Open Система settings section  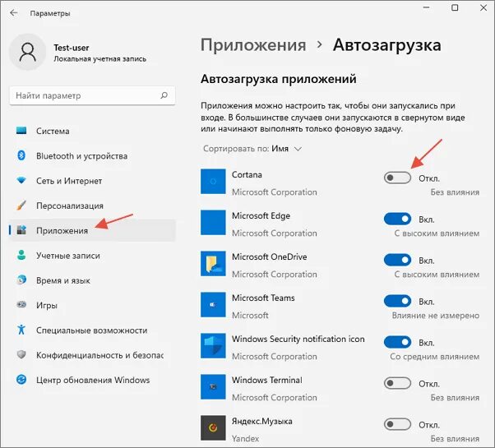pos(92,131)
